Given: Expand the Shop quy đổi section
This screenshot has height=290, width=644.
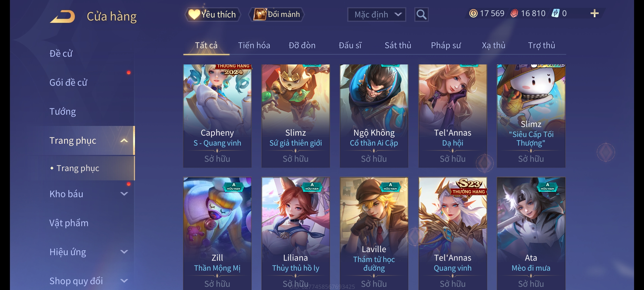Looking at the screenshot, I should (x=124, y=281).
